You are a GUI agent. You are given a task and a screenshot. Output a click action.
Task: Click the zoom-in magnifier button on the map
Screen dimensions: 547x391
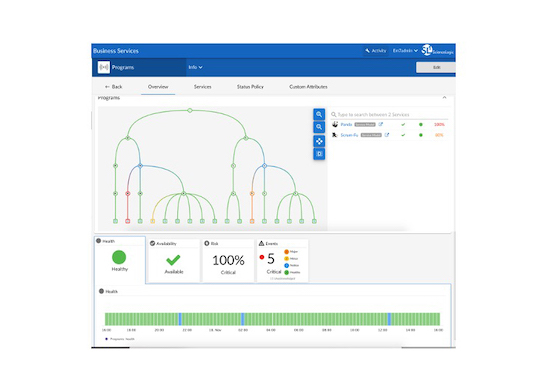tap(319, 114)
